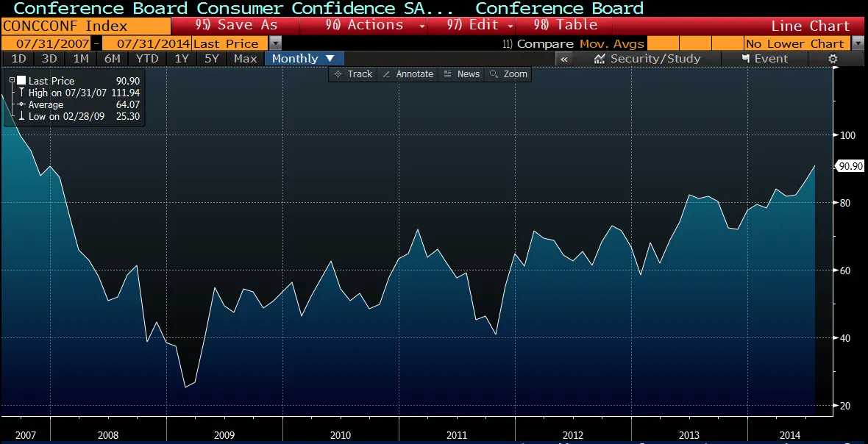Activate the Track crosshair tool
The image size is (868, 444).
[x=353, y=74]
